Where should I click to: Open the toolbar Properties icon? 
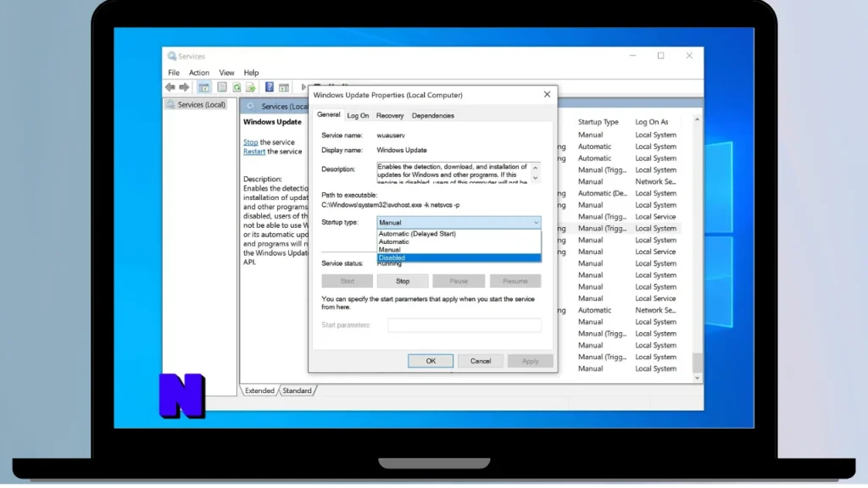[x=222, y=87]
